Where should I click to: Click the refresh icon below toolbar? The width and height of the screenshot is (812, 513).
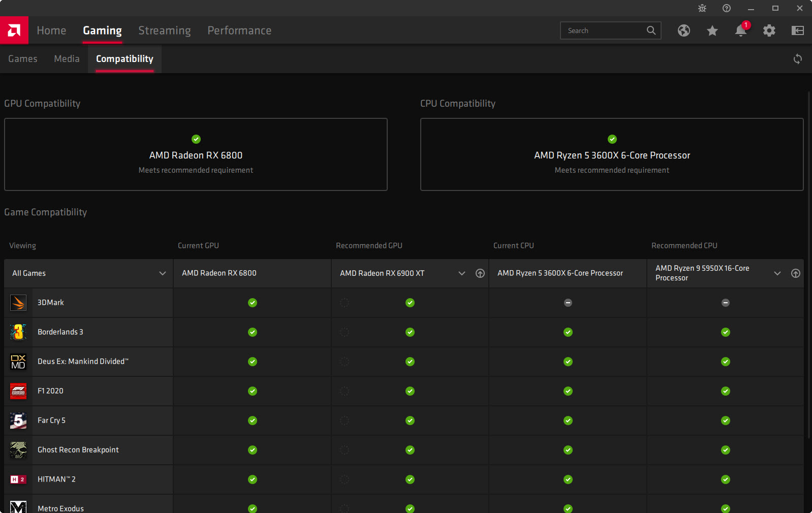[x=797, y=59]
